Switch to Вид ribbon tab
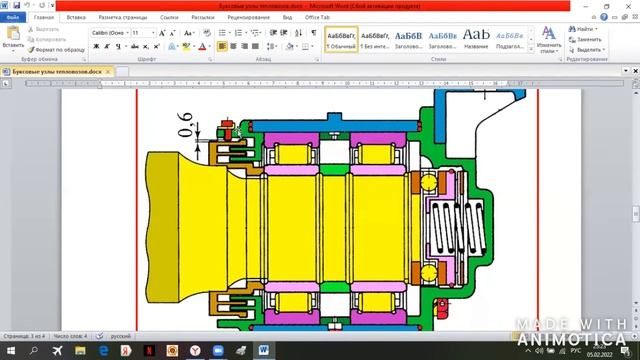This screenshot has width=640, height=360. tap(287, 18)
